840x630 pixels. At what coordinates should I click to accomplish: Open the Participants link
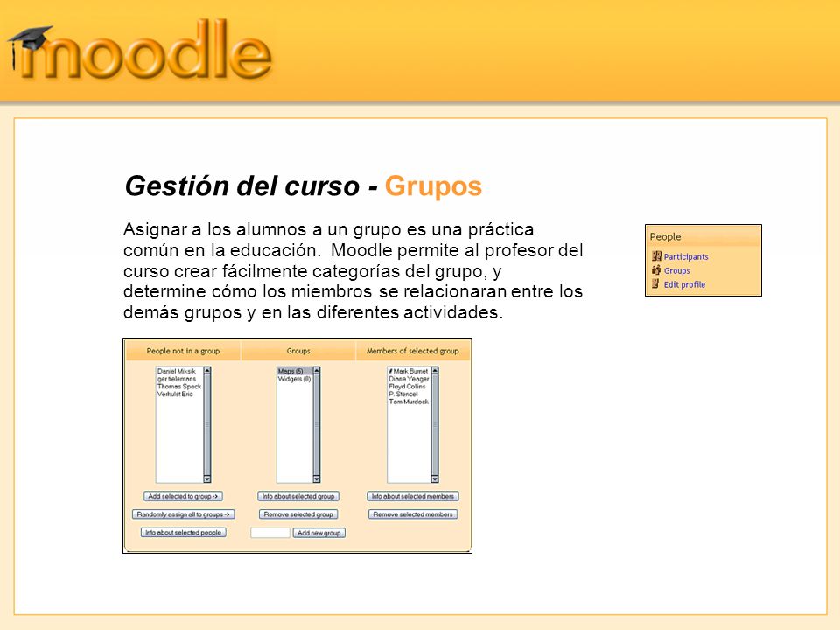point(686,257)
